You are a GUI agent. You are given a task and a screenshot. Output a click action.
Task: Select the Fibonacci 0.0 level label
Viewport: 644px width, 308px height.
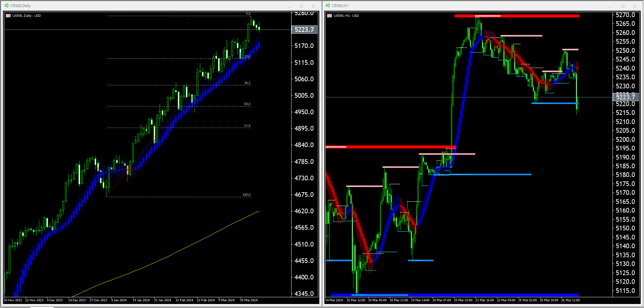[x=248, y=14]
